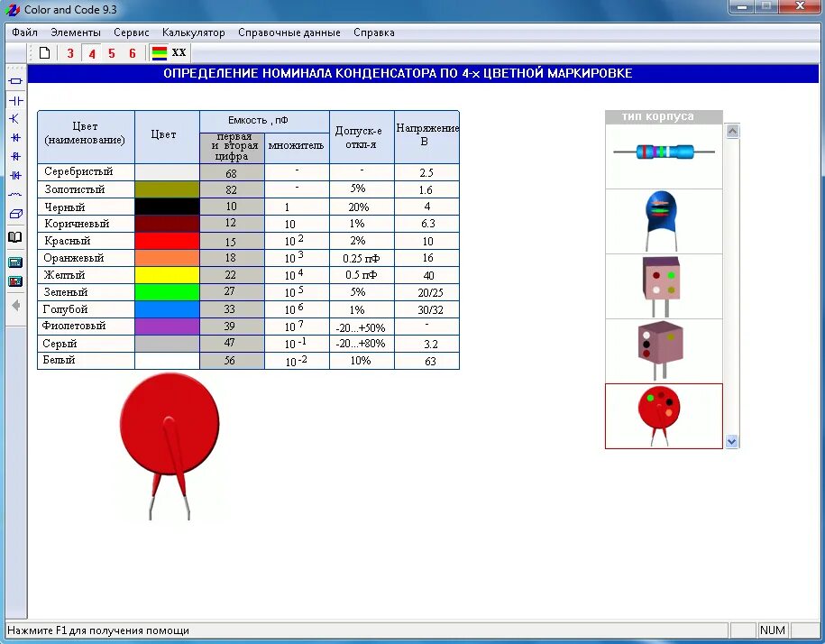The width and height of the screenshot is (825, 644).
Task: Pick the brown swatch in Коричневый row
Action: [168, 224]
